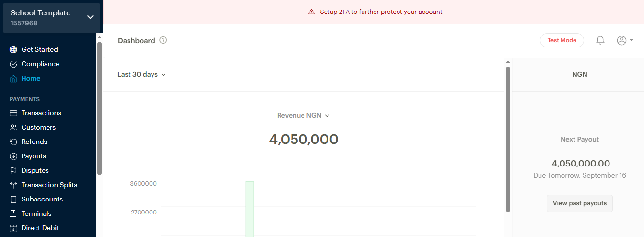Click the Disputes flag icon
The image size is (644, 237).
point(13,170)
